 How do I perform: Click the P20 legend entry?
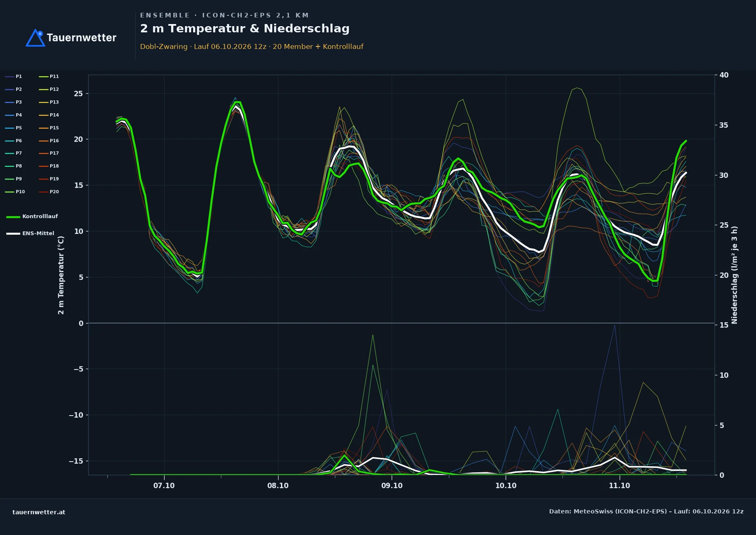coord(49,192)
